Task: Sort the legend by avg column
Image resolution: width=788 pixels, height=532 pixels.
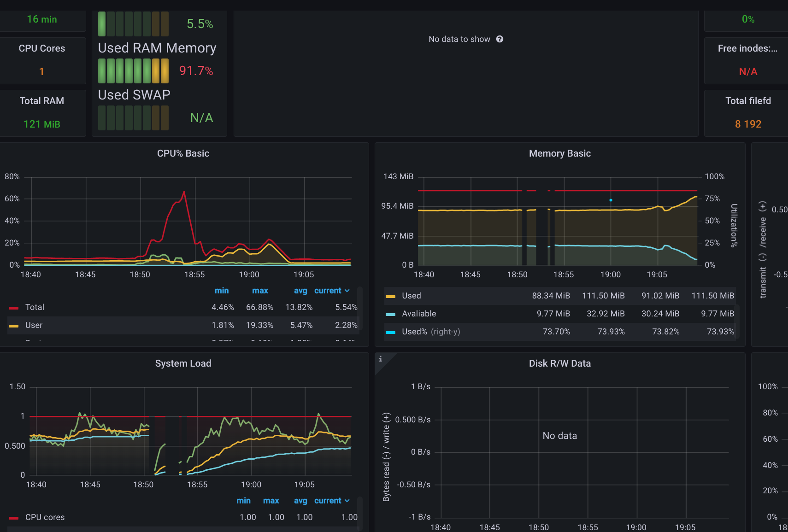Action: pos(300,291)
